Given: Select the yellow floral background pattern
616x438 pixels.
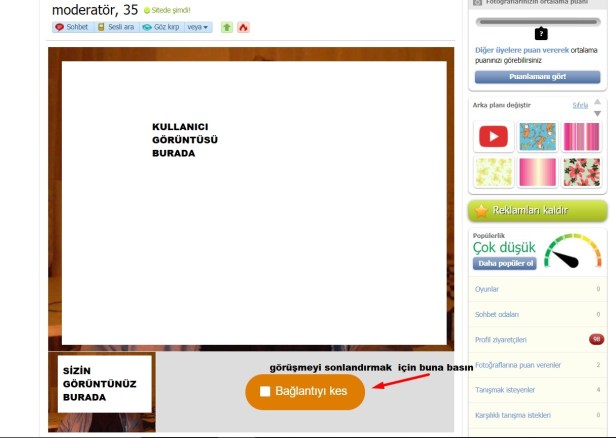Looking at the screenshot, I should 492,173.
